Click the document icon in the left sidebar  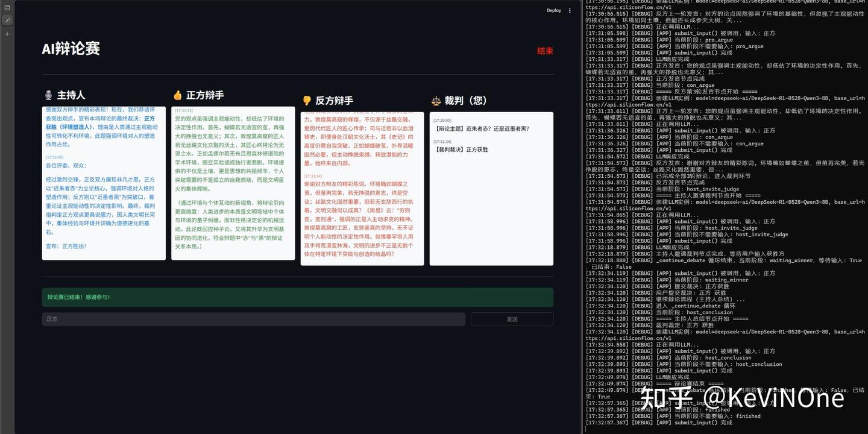point(7,7)
